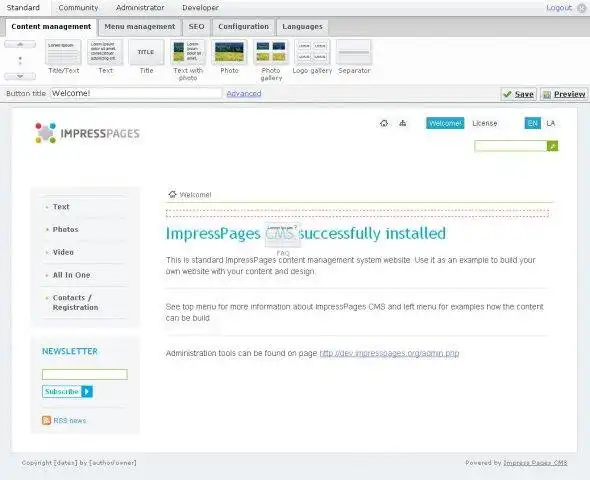This screenshot has height=480, width=590.
Task: Click the 'See top menu' paragraph
Action: pyautogui.click(x=354, y=312)
